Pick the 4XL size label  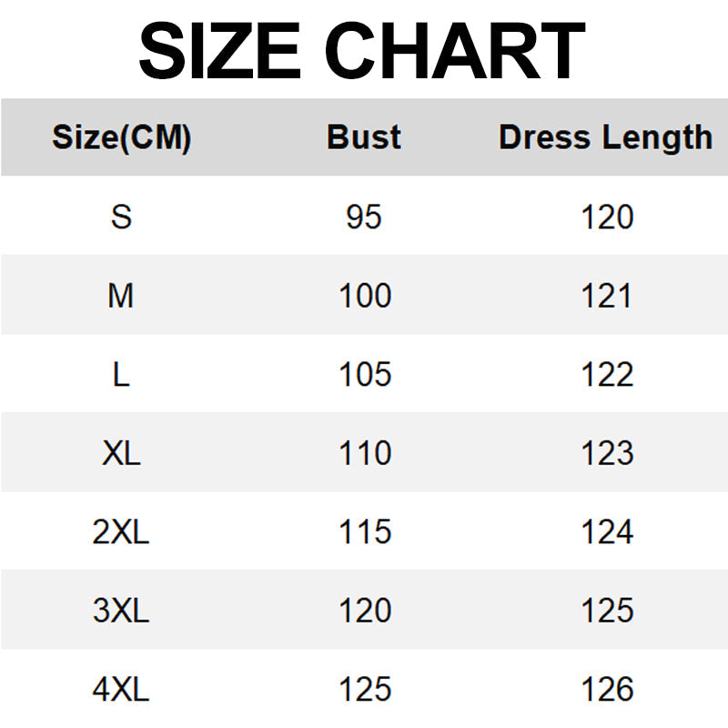coord(121,690)
